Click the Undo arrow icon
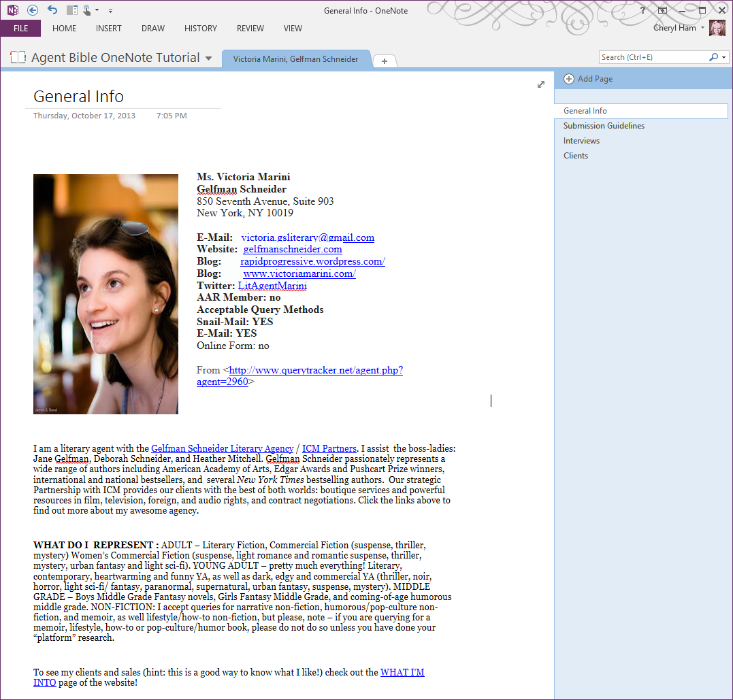The height and width of the screenshot is (700, 733). tap(52, 10)
